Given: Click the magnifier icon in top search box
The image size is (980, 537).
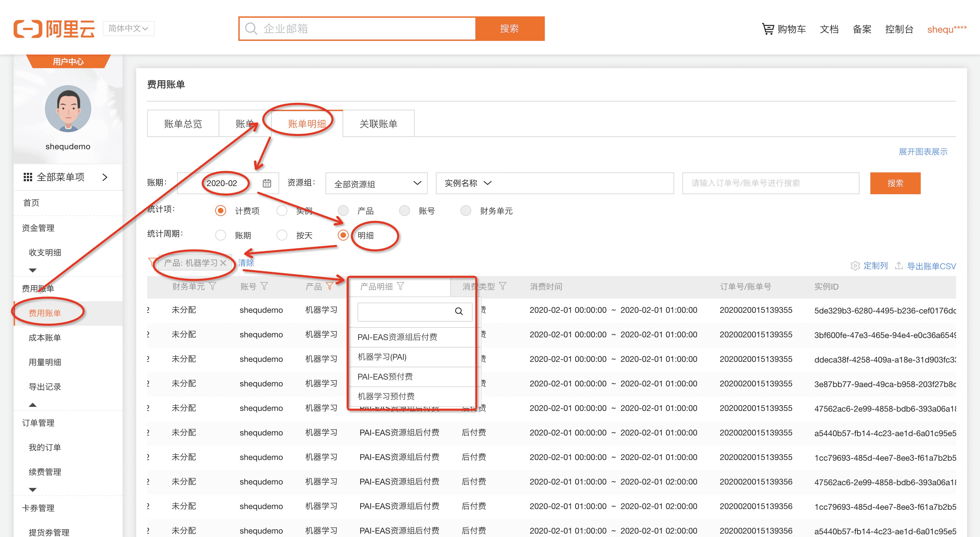Looking at the screenshot, I should pos(251,29).
